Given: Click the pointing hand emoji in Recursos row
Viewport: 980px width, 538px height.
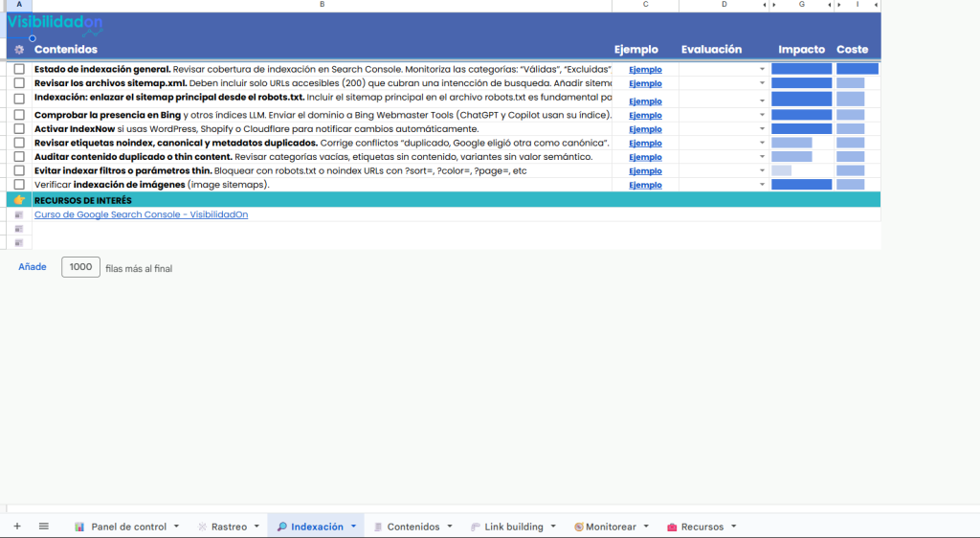Looking at the screenshot, I should (19, 200).
